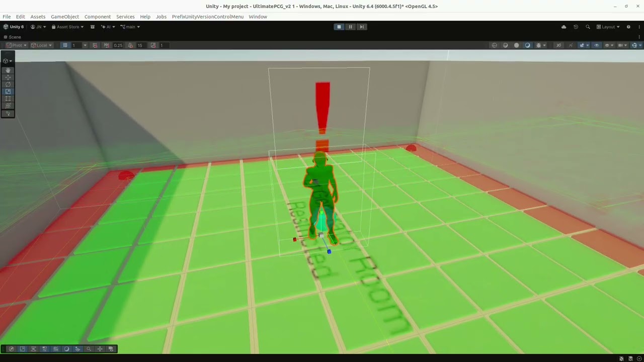Select unlit draw mode sphere icon

[517, 45]
